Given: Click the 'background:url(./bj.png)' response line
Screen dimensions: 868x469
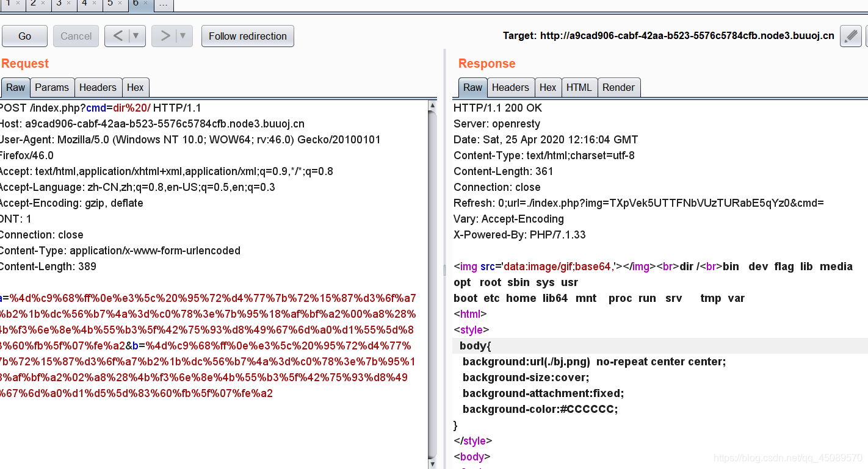Looking at the screenshot, I should point(594,362).
